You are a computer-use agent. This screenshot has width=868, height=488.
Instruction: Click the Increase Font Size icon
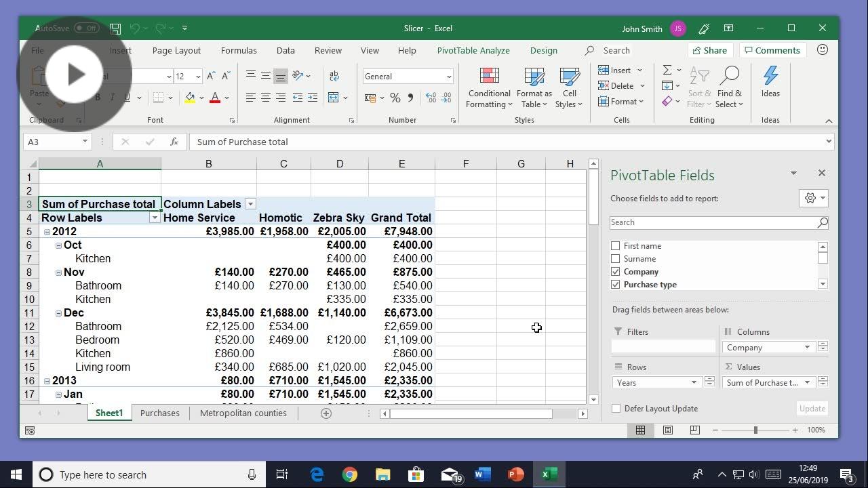[x=211, y=77]
